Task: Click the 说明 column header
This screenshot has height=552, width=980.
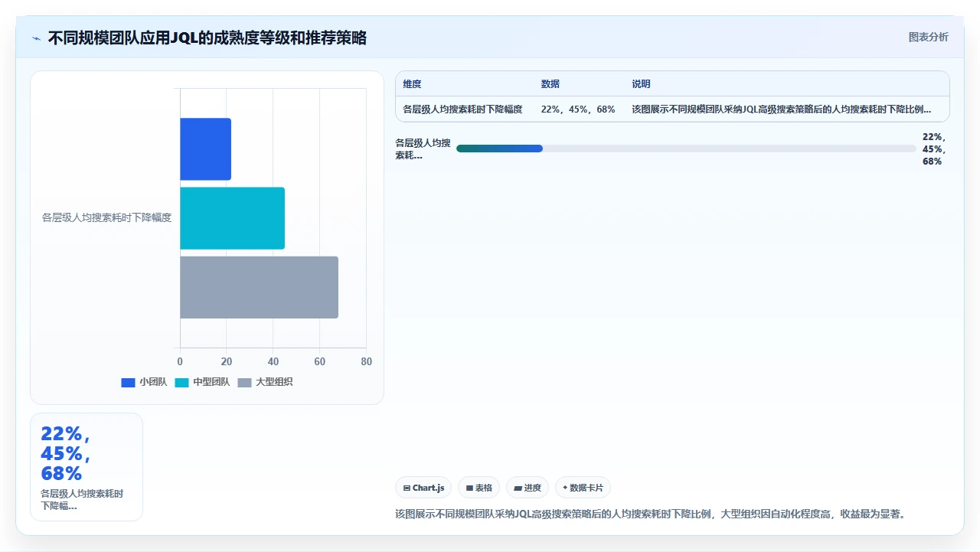Action: point(641,84)
